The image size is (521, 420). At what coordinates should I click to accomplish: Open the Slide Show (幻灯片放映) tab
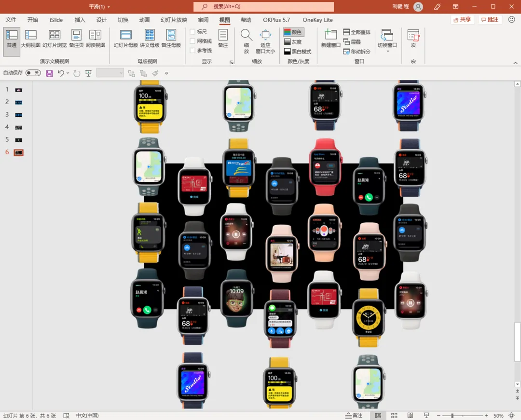pyautogui.click(x=174, y=20)
